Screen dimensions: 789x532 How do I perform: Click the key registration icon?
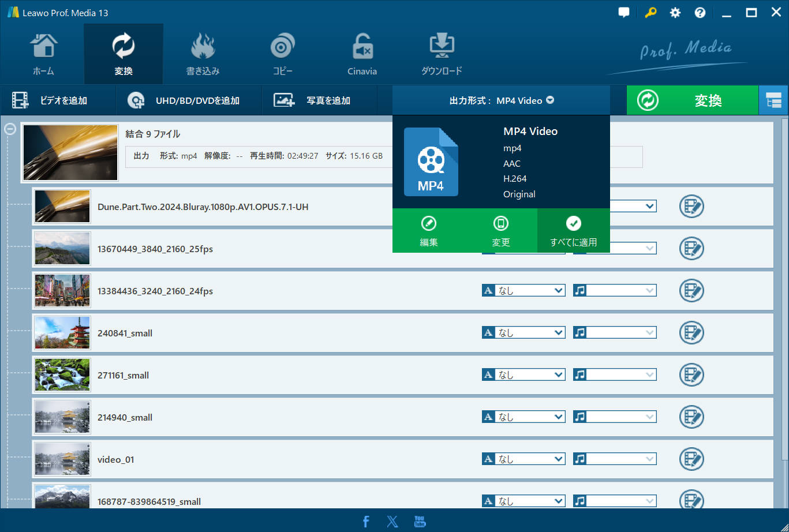pos(650,12)
